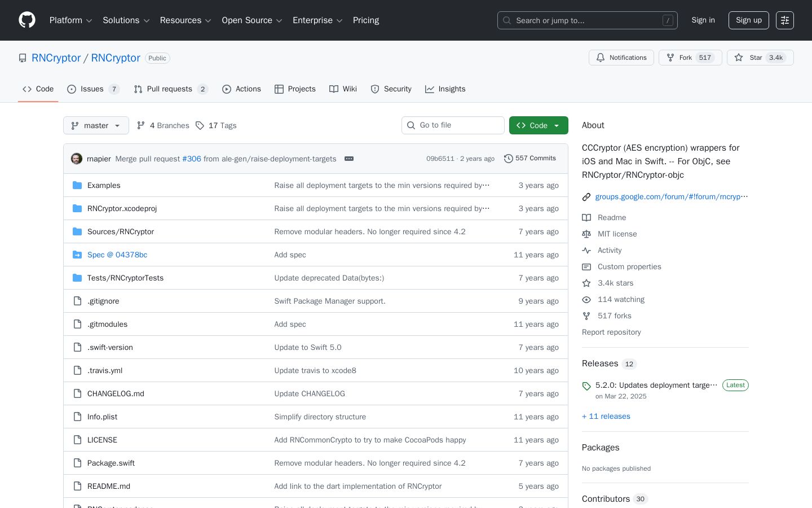Click the Go to file field
This screenshot has height=508, width=812.
[453, 125]
